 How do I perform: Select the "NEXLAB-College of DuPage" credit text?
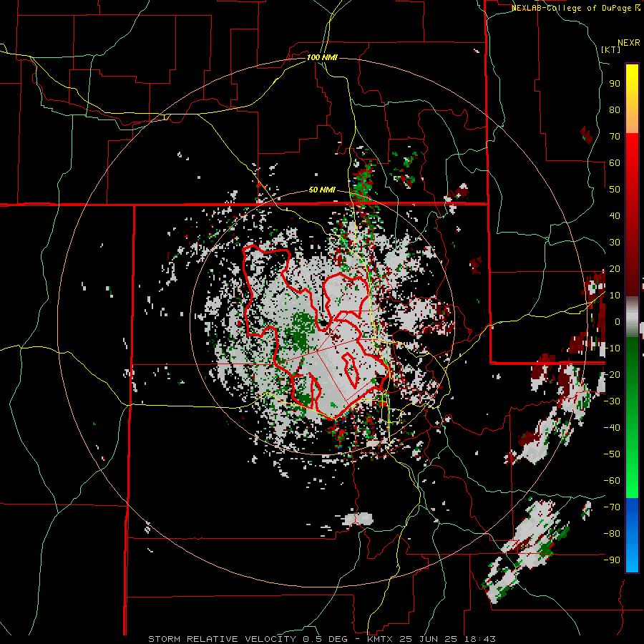tap(572, 8)
